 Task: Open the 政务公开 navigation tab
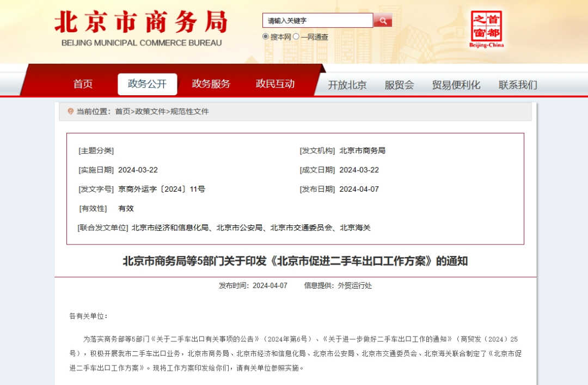pos(147,84)
